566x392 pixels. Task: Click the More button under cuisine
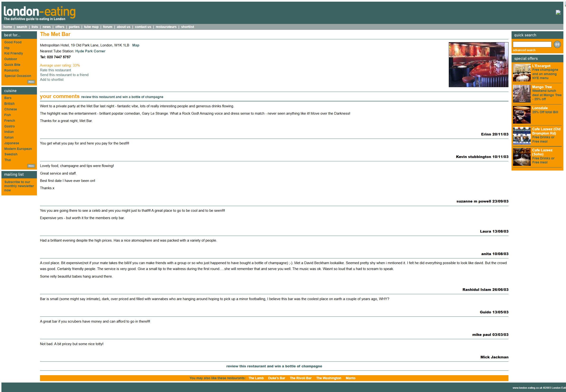pyautogui.click(x=31, y=166)
